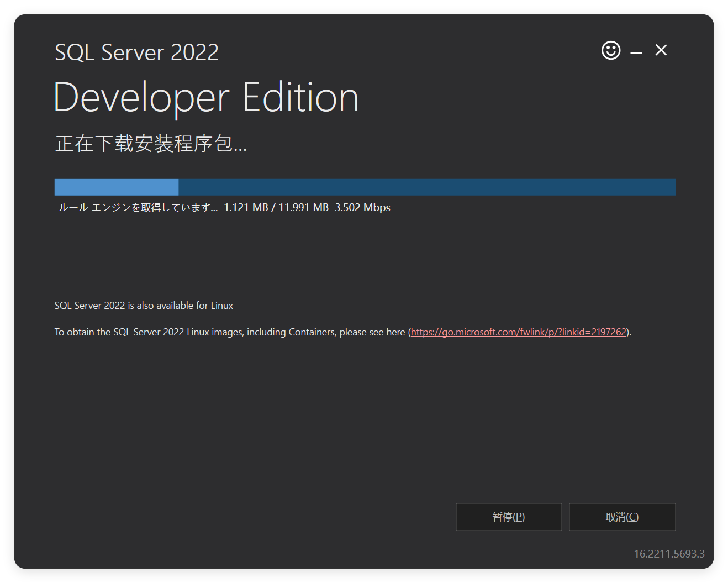Image resolution: width=728 pixels, height=583 pixels.
Task: Select the 正在下载安装程序包 status heading
Action: tap(151, 144)
